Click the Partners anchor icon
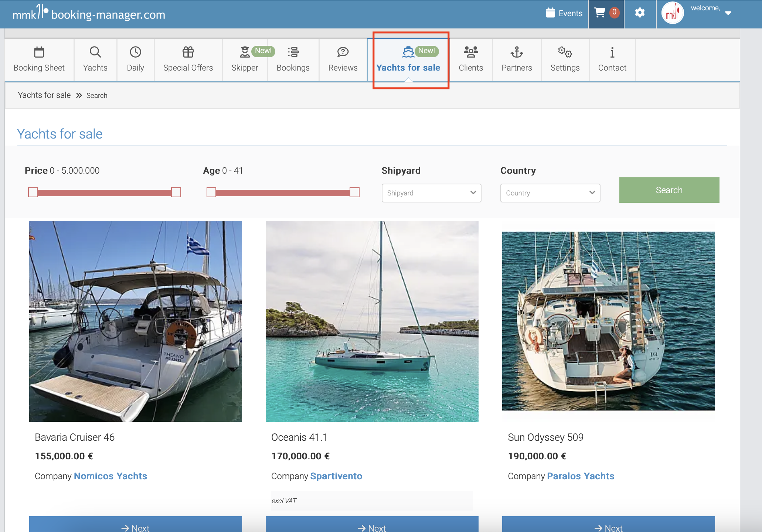The width and height of the screenshot is (762, 532). 517,52
